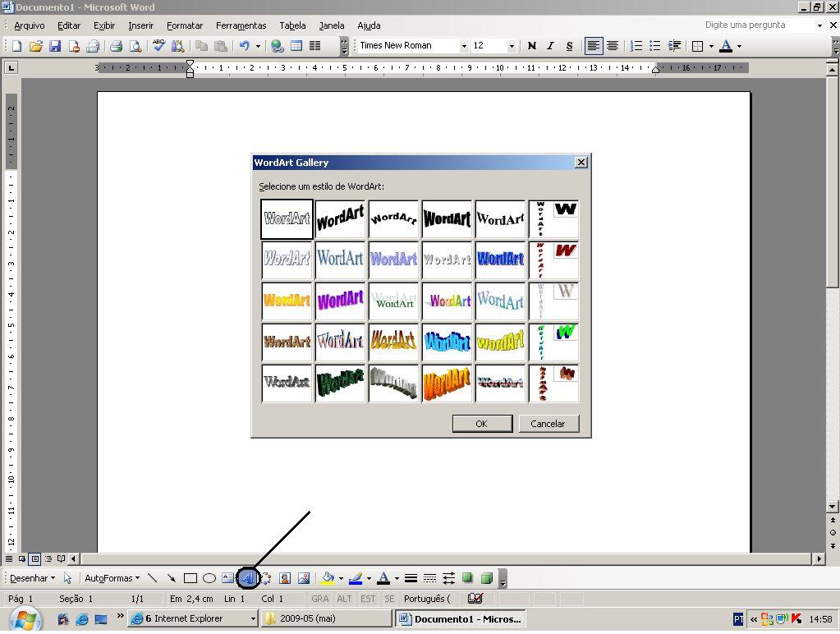This screenshot has width=840, height=634.
Task: Insert a picture from file
Action: (304, 578)
